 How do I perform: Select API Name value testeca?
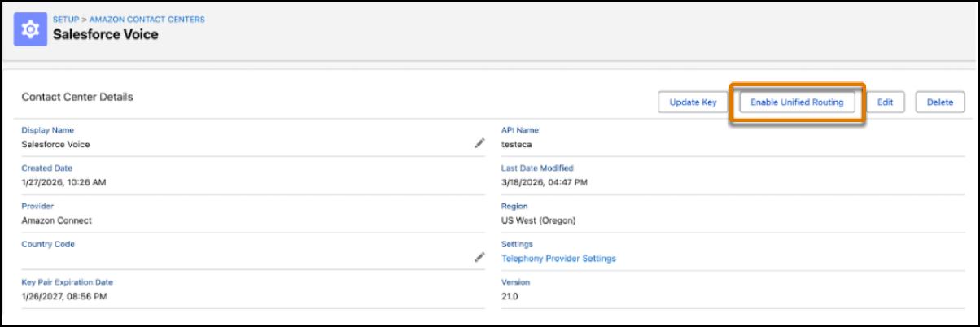(516, 144)
